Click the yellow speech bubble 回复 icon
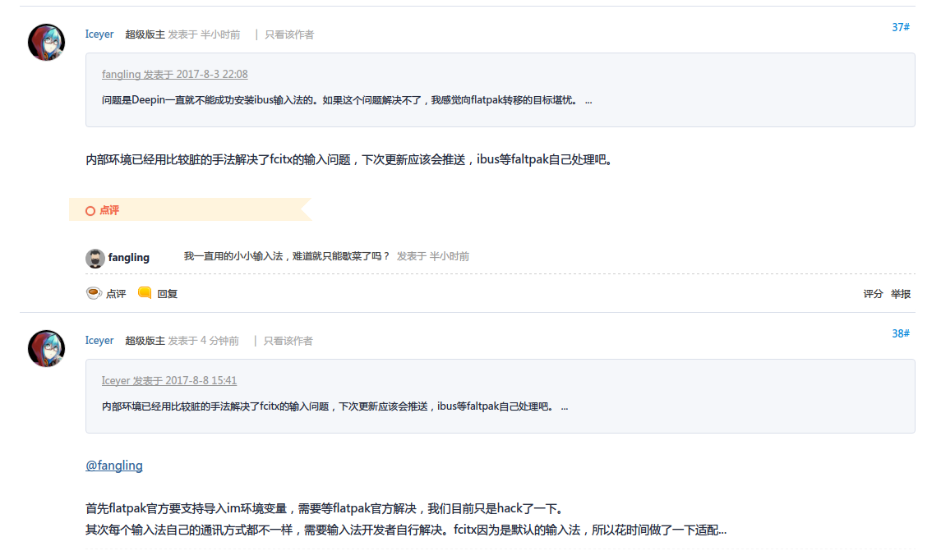This screenshot has height=560, width=941. [145, 292]
